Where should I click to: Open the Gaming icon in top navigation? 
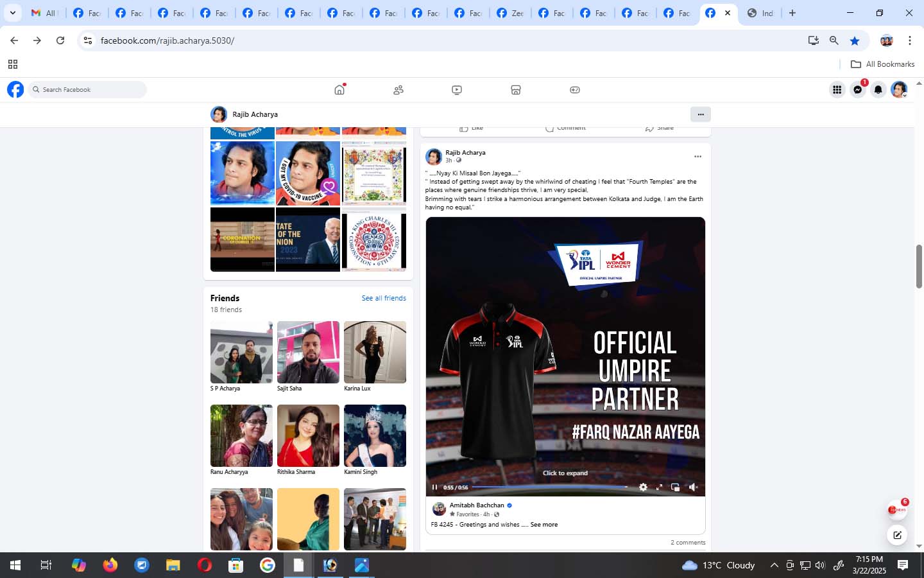(x=575, y=90)
